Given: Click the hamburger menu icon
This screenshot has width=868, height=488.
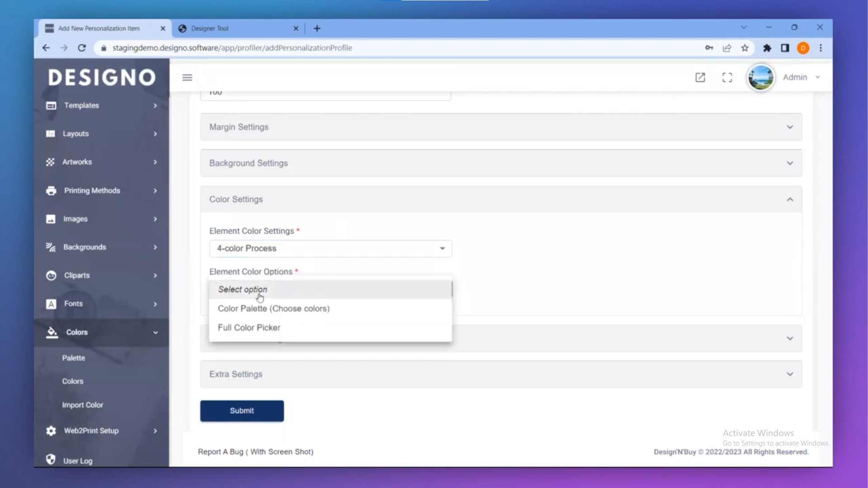Looking at the screenshot, I should pos(187,78).
